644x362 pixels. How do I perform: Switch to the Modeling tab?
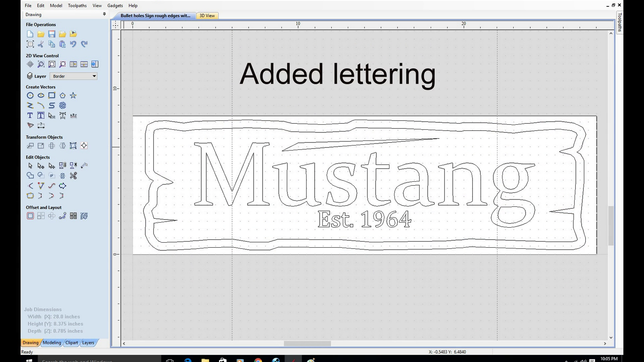tap(52, 343)
